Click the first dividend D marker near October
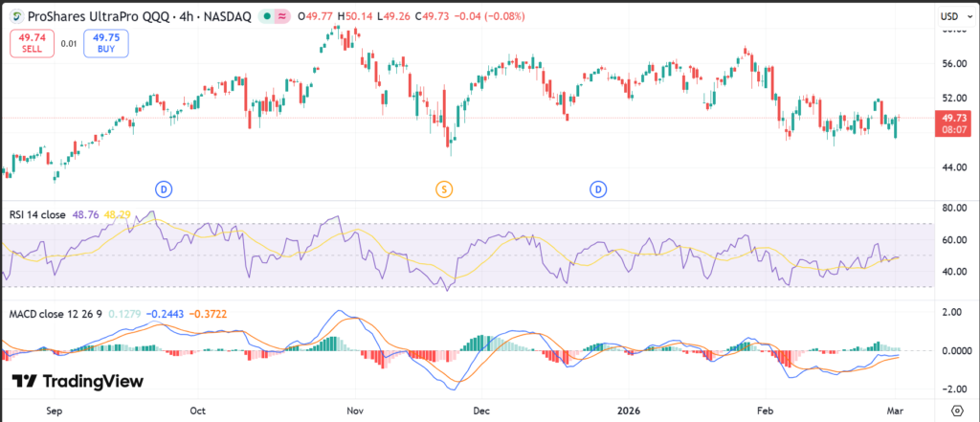 click(x=164, y=189)
